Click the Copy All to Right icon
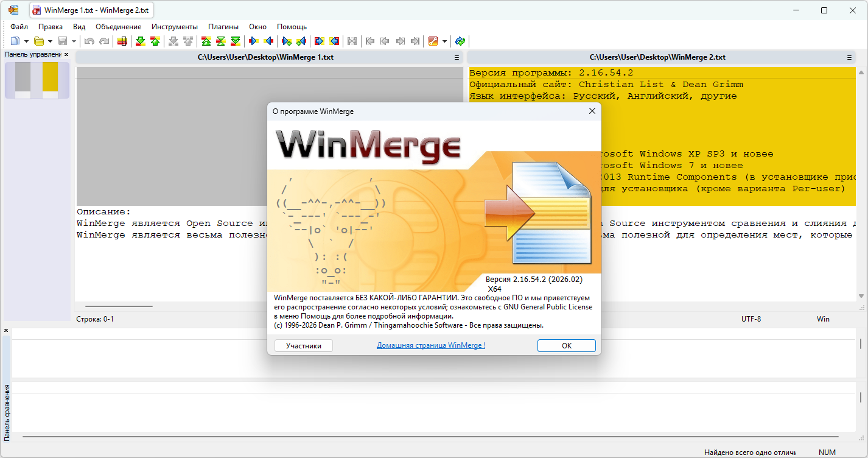 (x=319, y=41)
